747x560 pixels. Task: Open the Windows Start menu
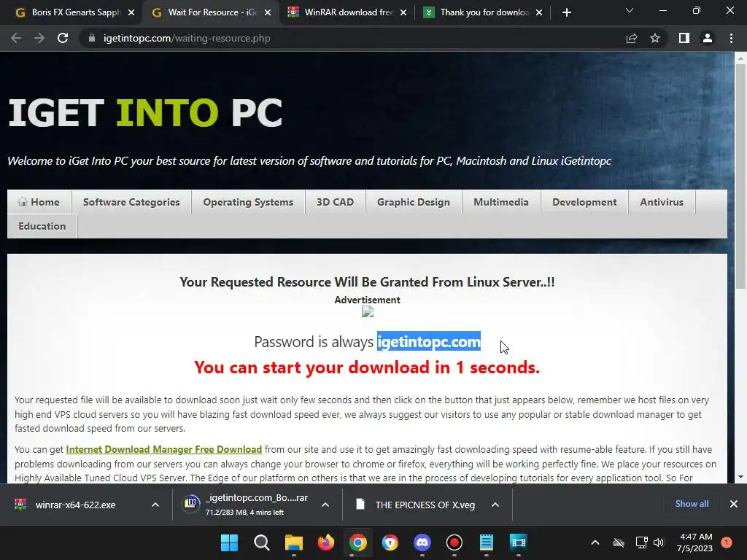229,542
